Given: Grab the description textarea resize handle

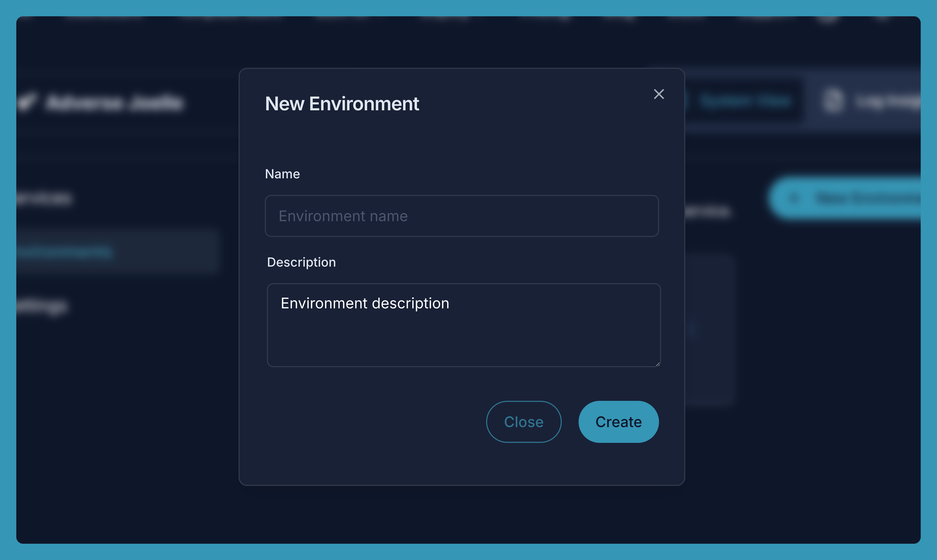Looking at the screenshot, I should [658, 364].
